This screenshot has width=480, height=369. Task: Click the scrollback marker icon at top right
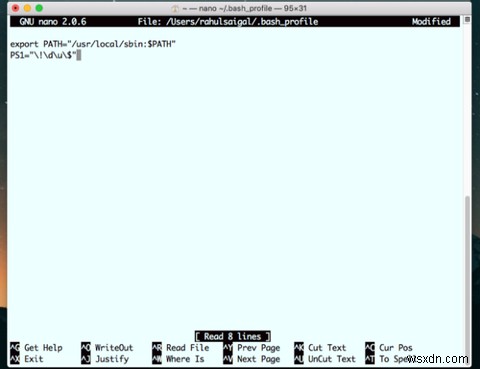pyautogui.click(x=467, y=20)
